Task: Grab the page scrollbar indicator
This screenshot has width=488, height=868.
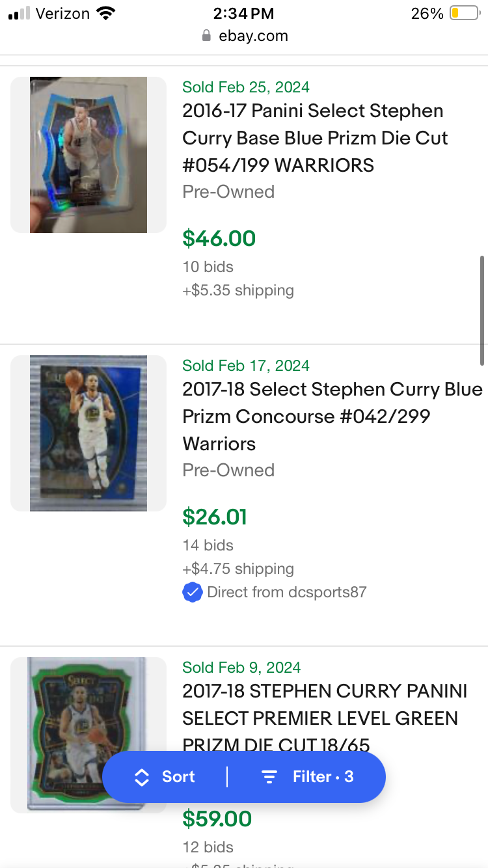Action: 482,310
